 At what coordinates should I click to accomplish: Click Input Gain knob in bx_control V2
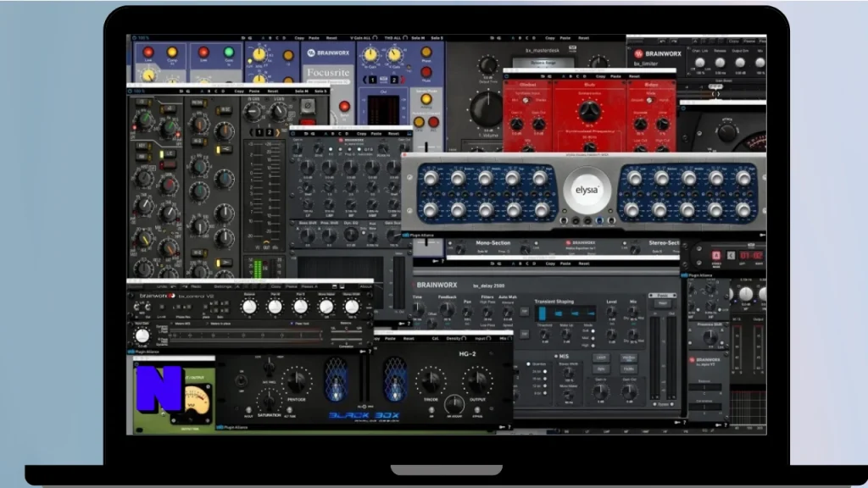[x=142, y=335]
